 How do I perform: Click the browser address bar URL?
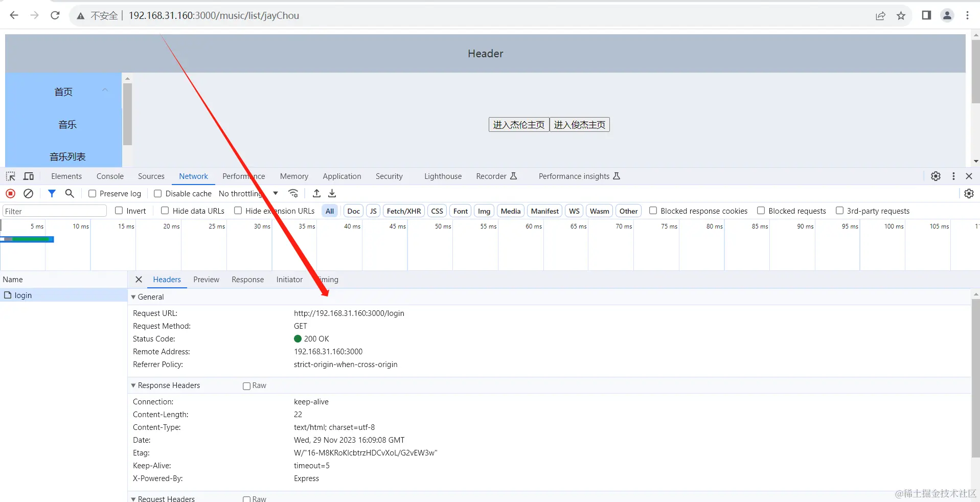click(214, 16)
